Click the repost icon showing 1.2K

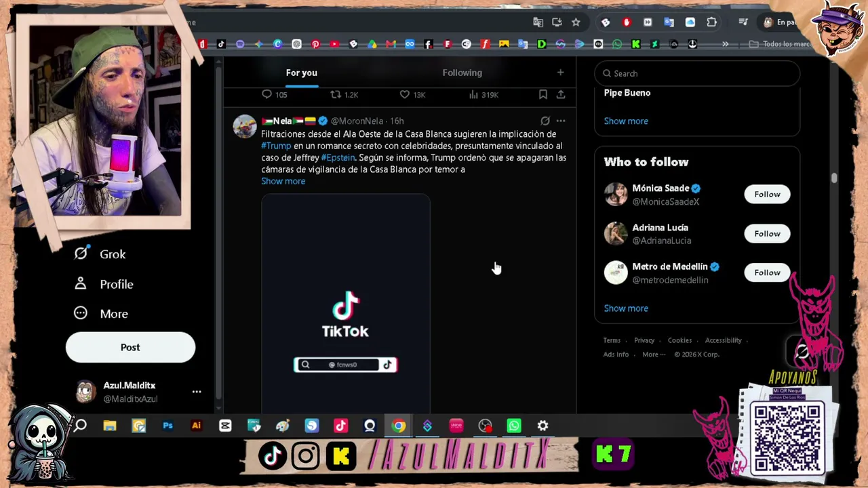(335, 95)
